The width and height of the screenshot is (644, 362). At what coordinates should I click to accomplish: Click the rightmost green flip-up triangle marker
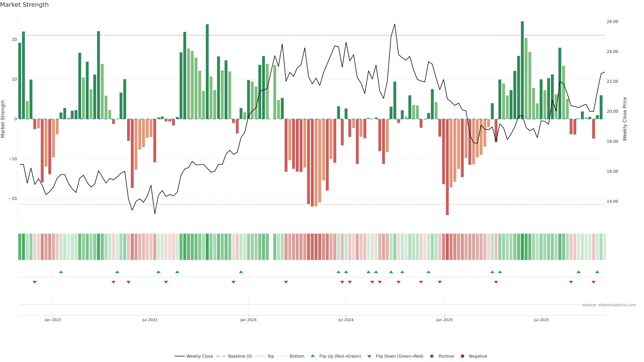coord(597,272)
